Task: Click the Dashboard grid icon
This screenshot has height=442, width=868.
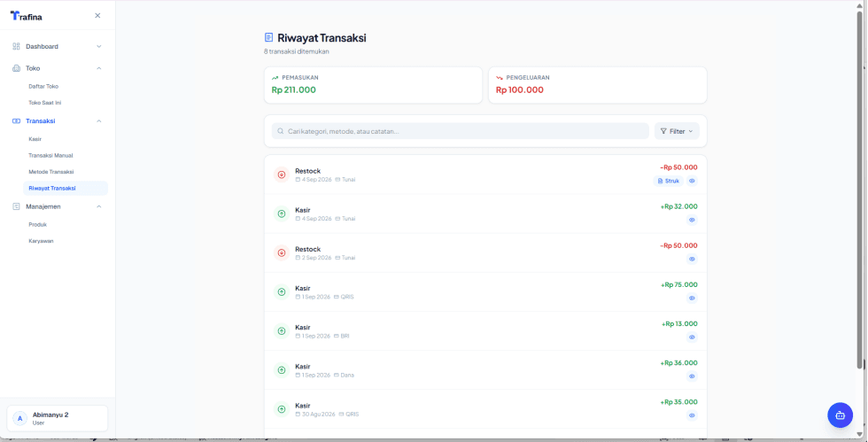Action: tap(16, 47)
